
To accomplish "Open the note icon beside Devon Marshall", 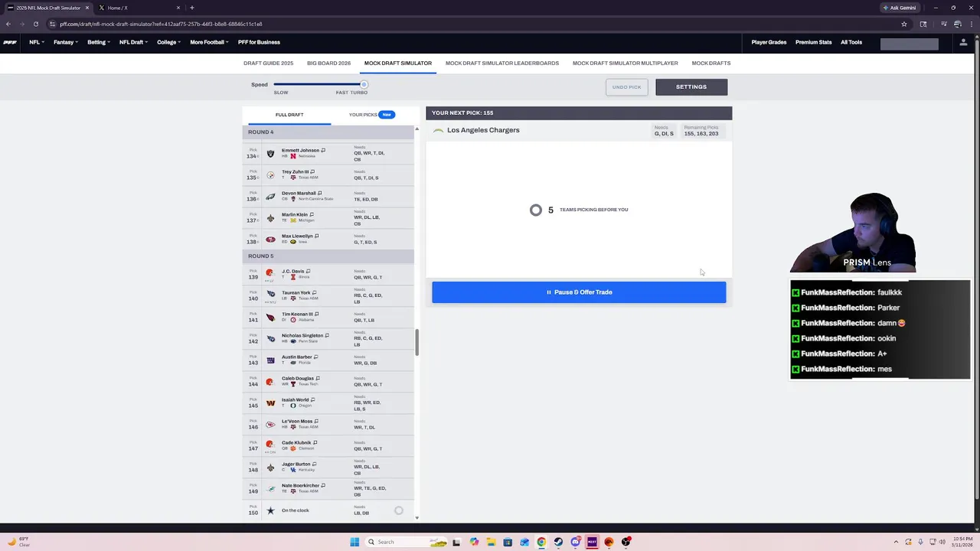I will [319, 193].
